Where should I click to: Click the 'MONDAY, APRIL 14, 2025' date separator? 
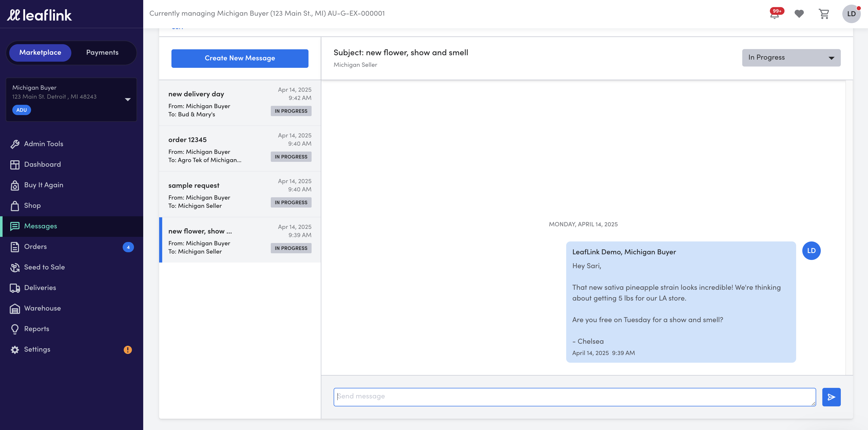(x=583, y=224)
